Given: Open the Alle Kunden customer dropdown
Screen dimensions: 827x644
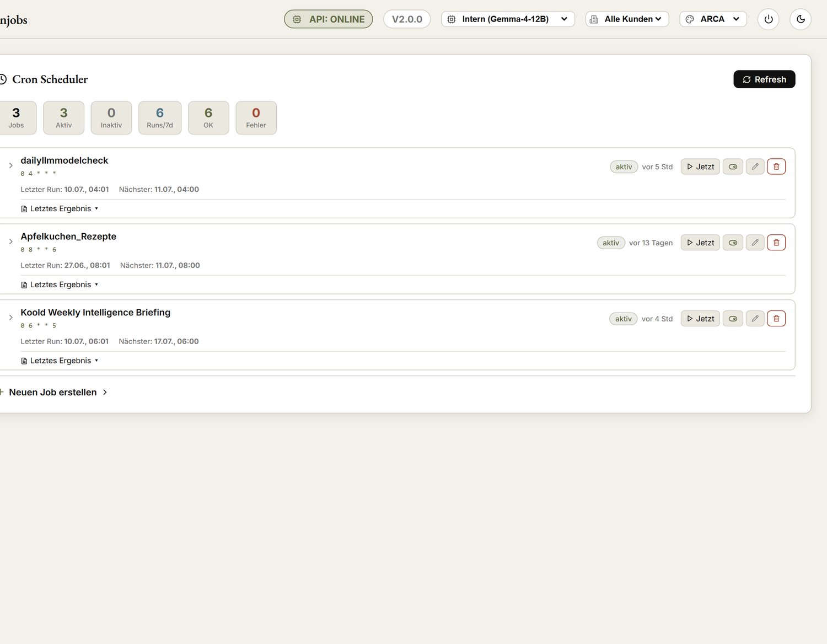Looking at the screenshot, I should click(627, 19).
